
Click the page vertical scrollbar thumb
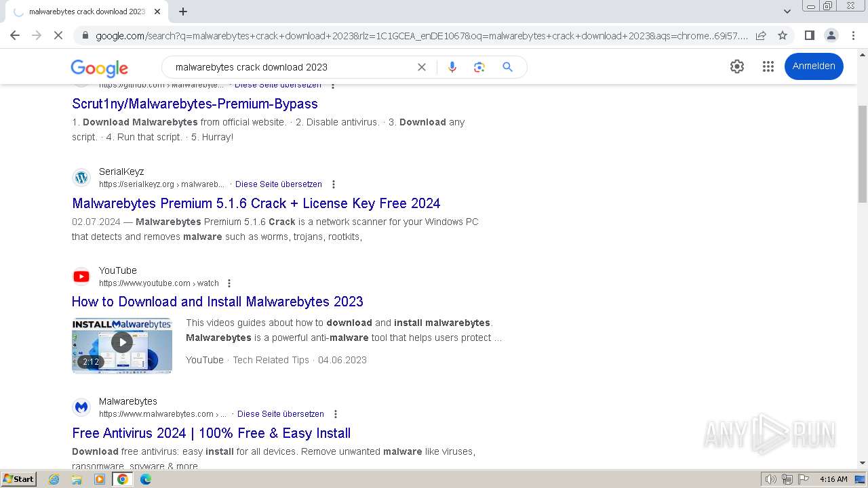pos(863,154)
